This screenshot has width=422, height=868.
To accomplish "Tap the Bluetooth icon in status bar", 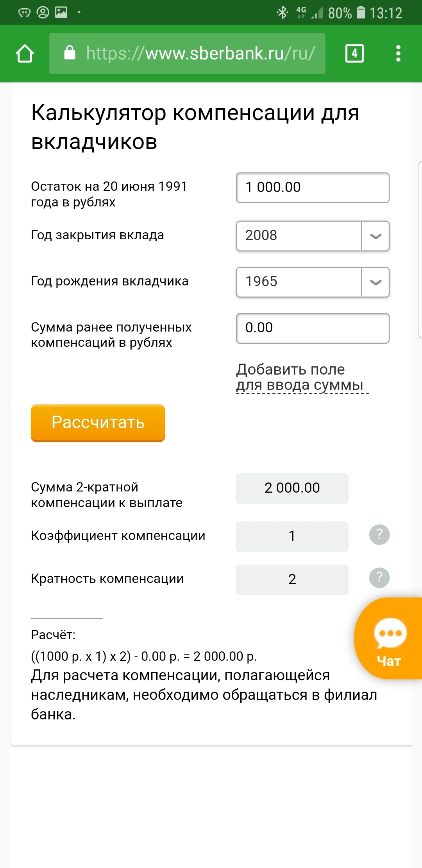I will click(282, 13).
